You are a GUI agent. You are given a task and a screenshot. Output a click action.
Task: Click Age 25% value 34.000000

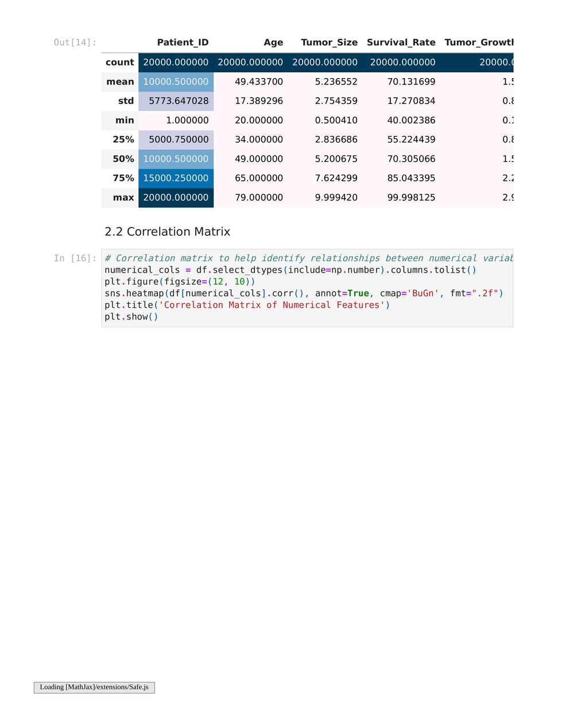pos(259,140)
